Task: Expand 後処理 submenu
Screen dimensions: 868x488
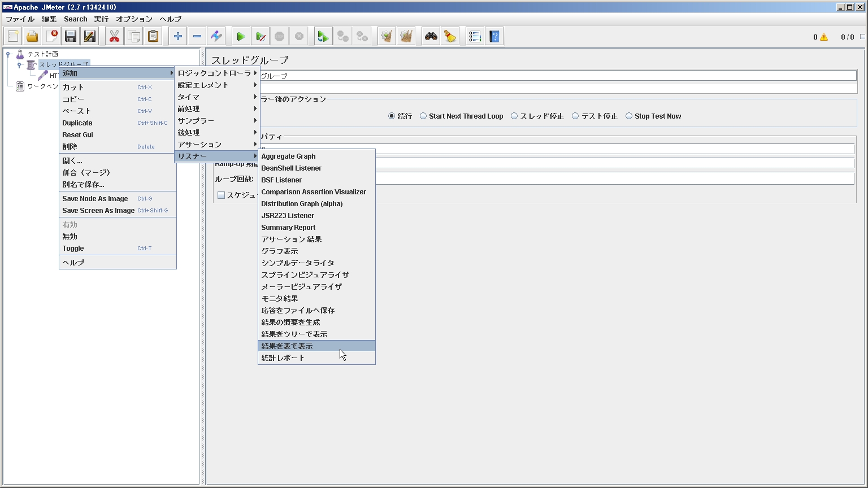Action: point(217,133)
